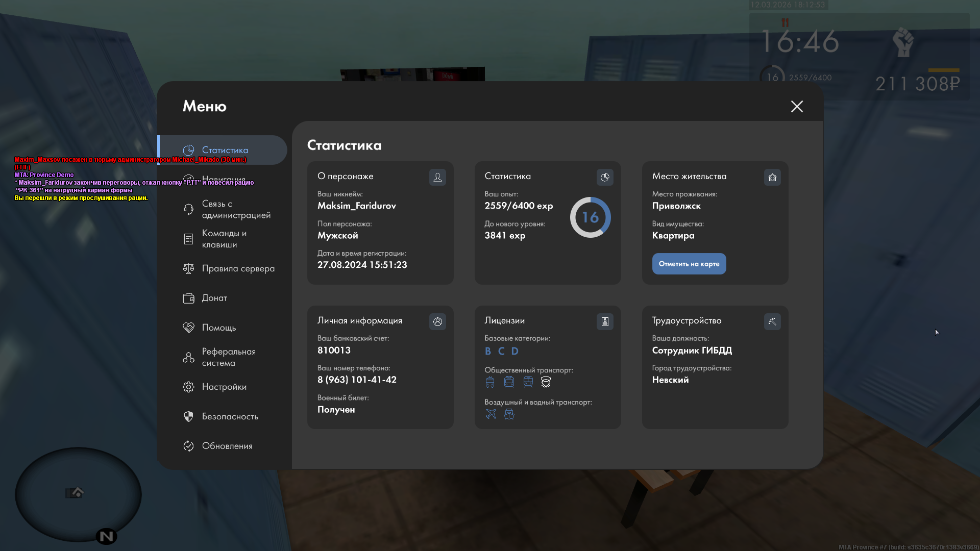Click the first bus transport license icon
This screenshot has height=551, width=980.
(x=490, y=382)
